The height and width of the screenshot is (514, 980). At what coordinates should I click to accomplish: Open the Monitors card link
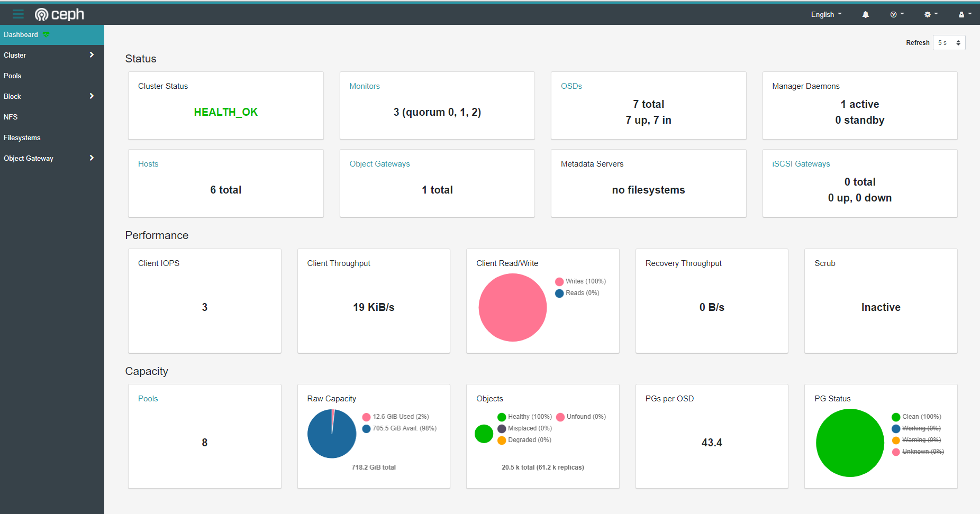365,86
